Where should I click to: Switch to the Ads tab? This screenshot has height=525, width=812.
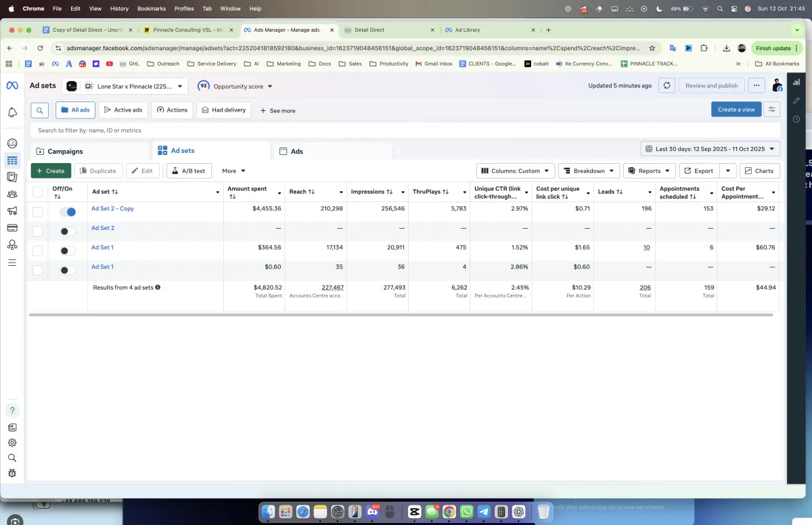point(296,152)
